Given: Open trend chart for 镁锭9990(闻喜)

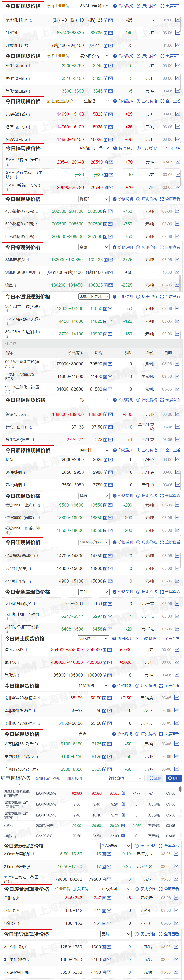Looking at the screenshot, I should click(x=177, y=518).
